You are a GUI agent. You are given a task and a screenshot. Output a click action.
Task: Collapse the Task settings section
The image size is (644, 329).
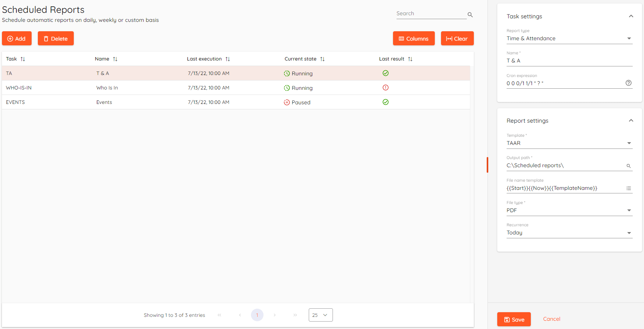pyautogui.click(x=631, y=16)
